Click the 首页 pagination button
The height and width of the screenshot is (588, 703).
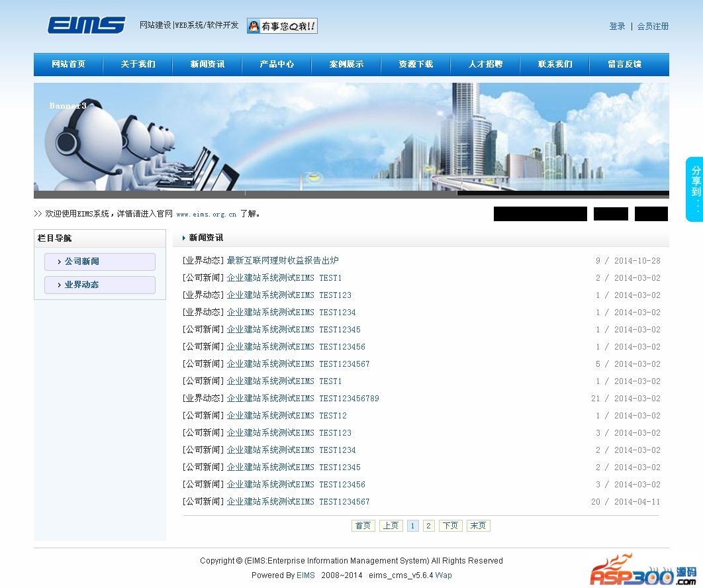tap(363, 526)
